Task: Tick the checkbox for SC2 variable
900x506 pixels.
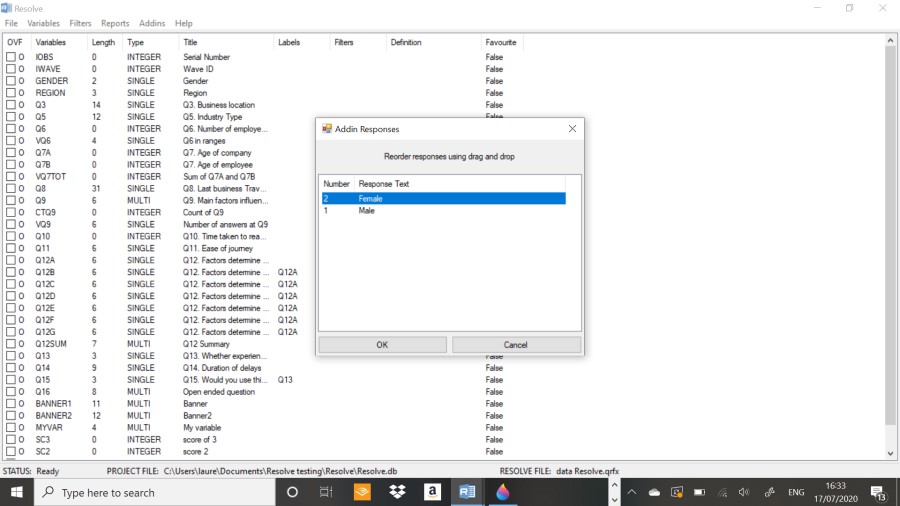Action: (x=11, y=451)
